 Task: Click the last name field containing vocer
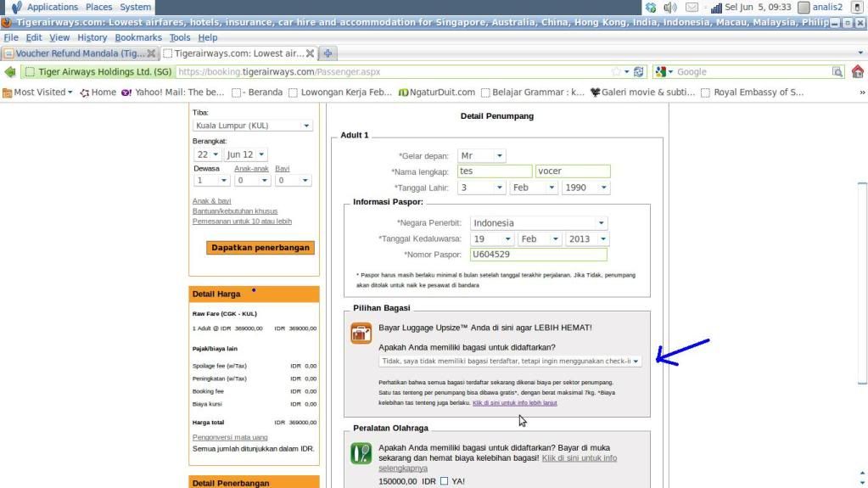click(573, 171)
